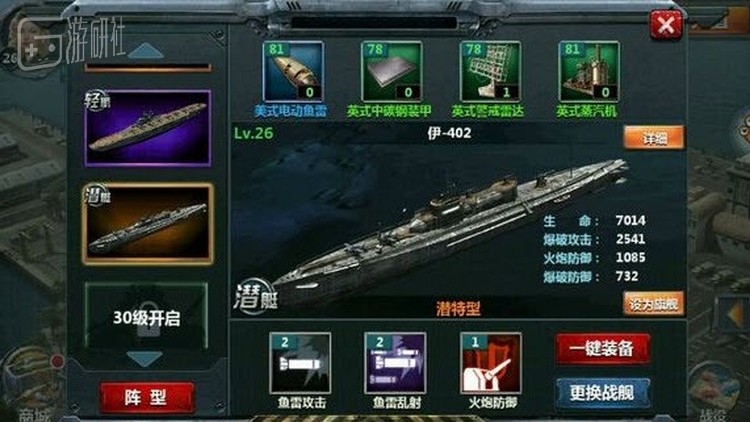Viewport: 750px width, 422px height.
Task: Open the 鱼雷乱射 skill icon
Action: [x=395, y=363]
